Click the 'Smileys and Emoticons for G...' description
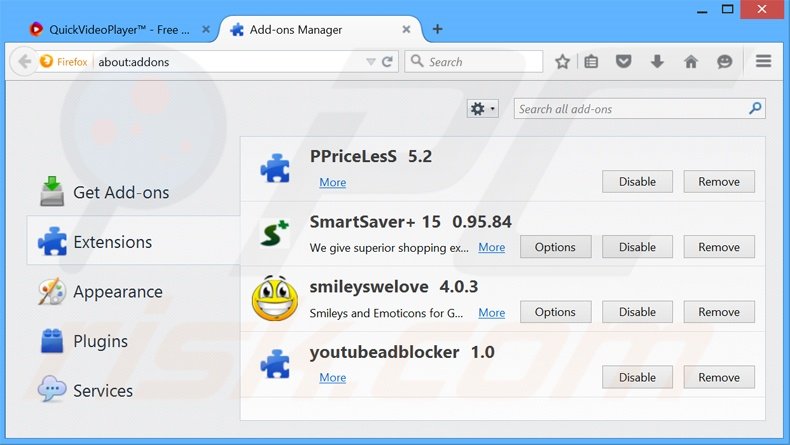The image size is (790, 445). [386, 313]
